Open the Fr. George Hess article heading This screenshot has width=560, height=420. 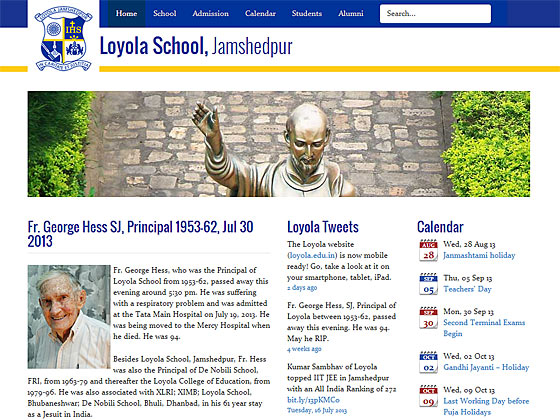[x=141, y=234]
